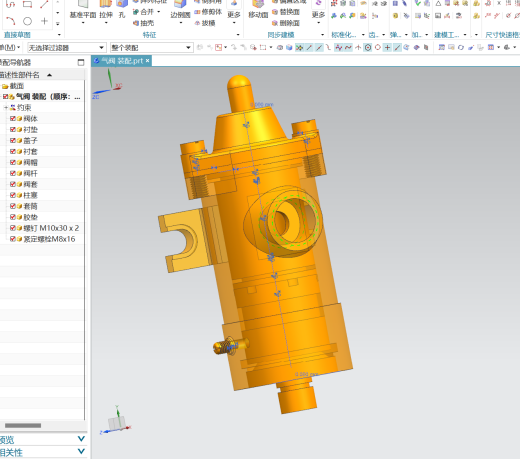Click 更多 in the 特征 group

click(234, 15)
